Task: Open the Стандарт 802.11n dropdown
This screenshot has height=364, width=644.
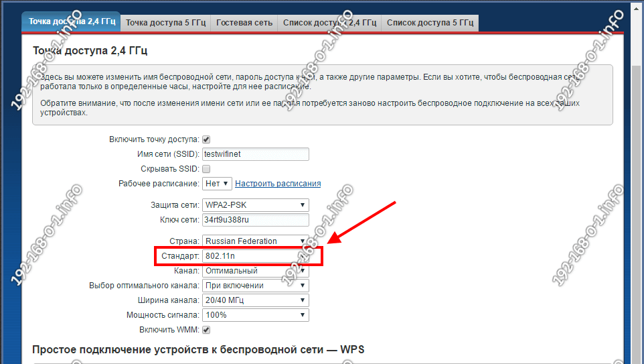Action: 256,256
